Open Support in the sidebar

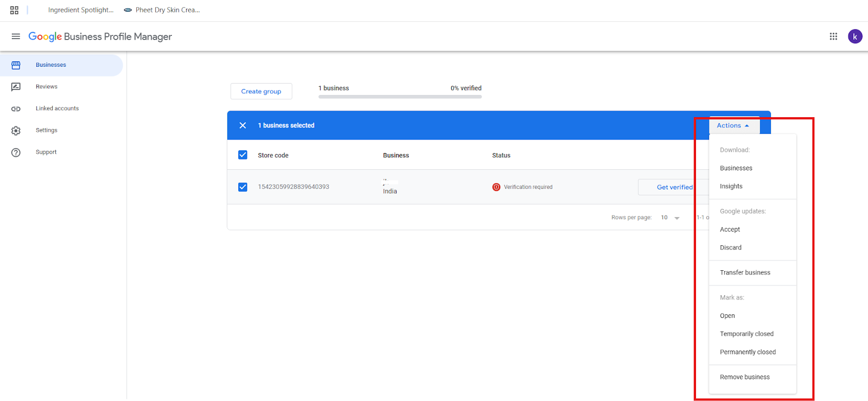pyautogui.click(x=46, y=152)
